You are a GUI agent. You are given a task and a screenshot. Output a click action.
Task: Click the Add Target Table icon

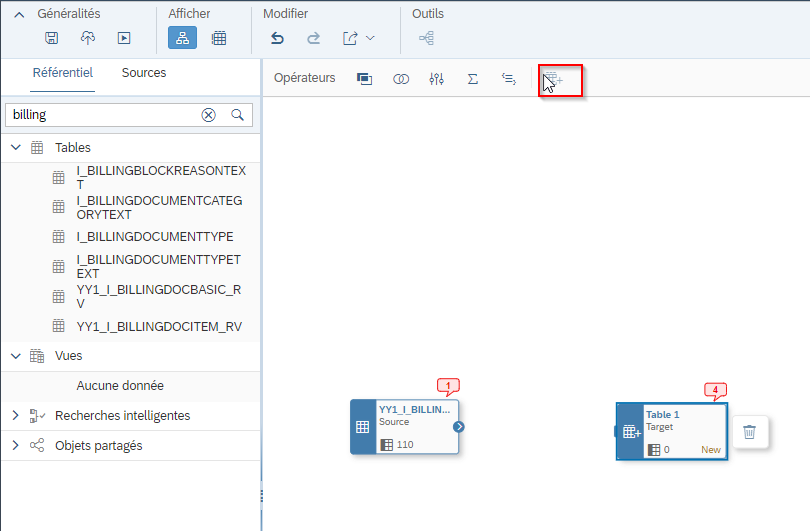[x=553, y=79]
